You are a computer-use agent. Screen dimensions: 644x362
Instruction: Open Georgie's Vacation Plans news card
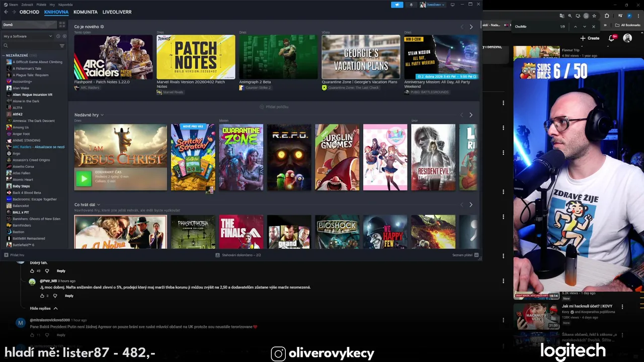tap(361, 57)
